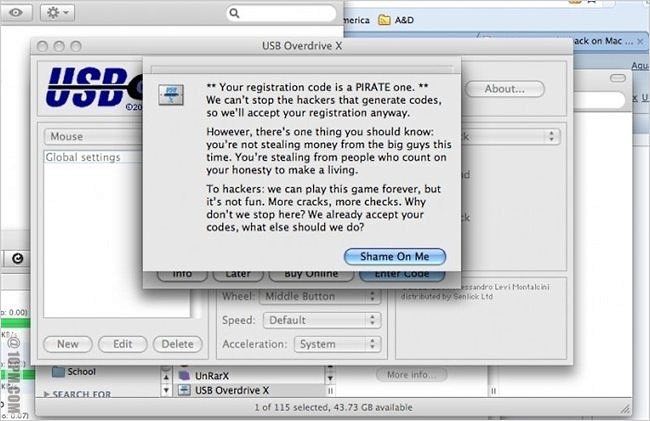Click the UnRarX application icon

pyautogui.click(x=184, y=375)
